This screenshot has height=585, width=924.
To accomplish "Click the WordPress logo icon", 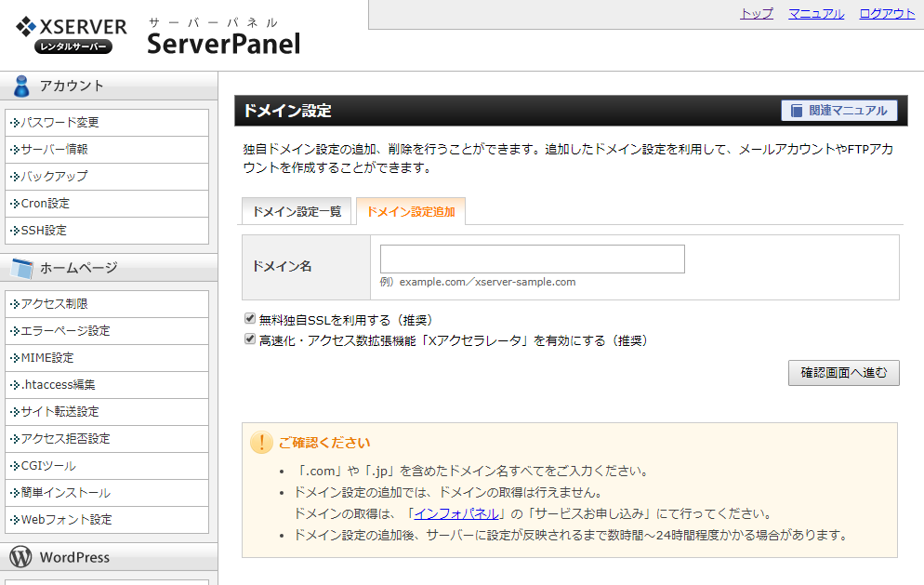I will coord(20,557).
